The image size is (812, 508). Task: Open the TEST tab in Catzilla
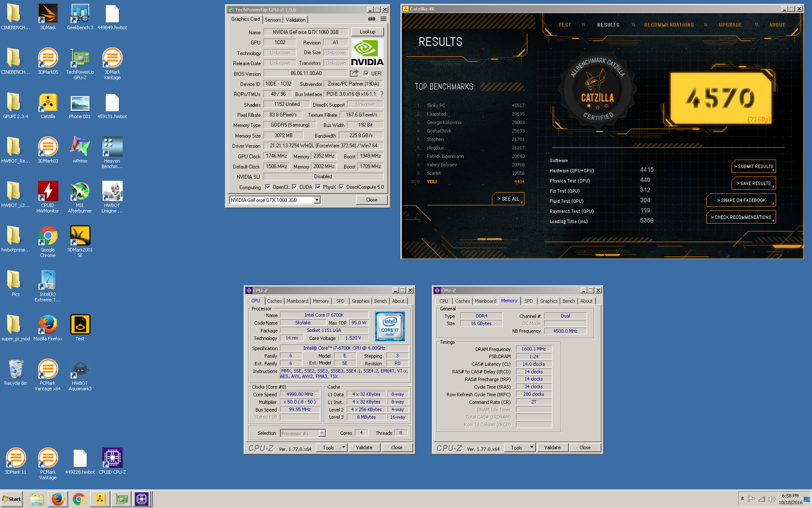click(x=565, y=25)
